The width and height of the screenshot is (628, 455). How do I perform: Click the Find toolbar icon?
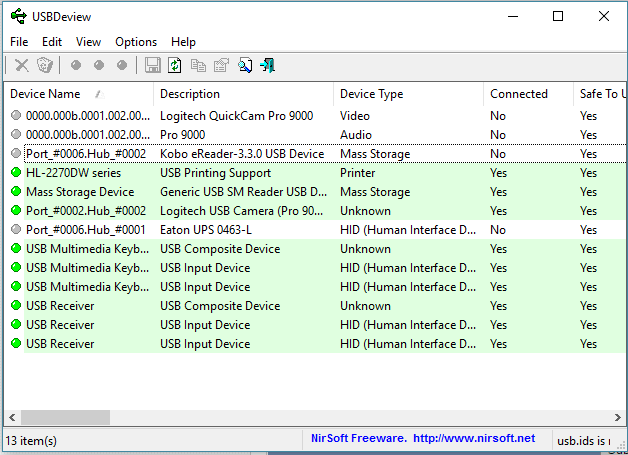point(245,66)
